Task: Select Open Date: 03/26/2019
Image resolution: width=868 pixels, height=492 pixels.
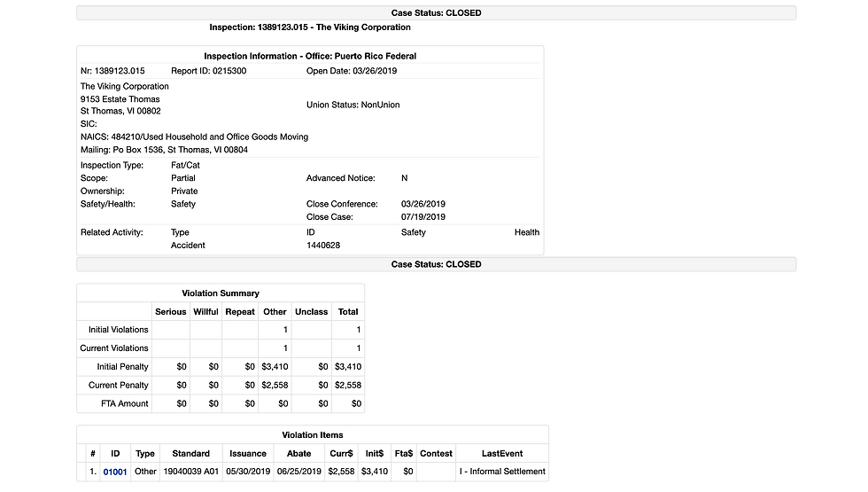Action: (352, 71)
